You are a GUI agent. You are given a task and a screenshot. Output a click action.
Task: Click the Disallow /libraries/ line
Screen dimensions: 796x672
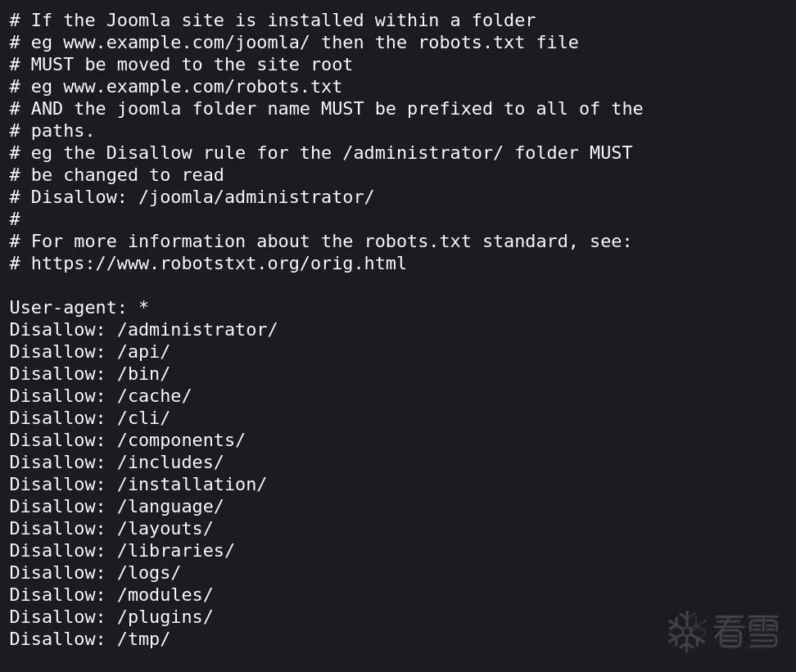(x=121, y=551)
